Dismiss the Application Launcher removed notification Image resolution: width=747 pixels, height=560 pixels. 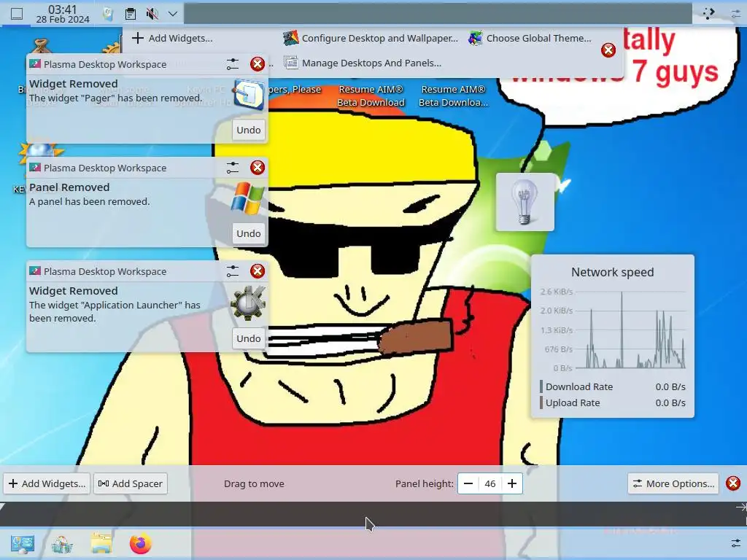(x=258, y=271)
